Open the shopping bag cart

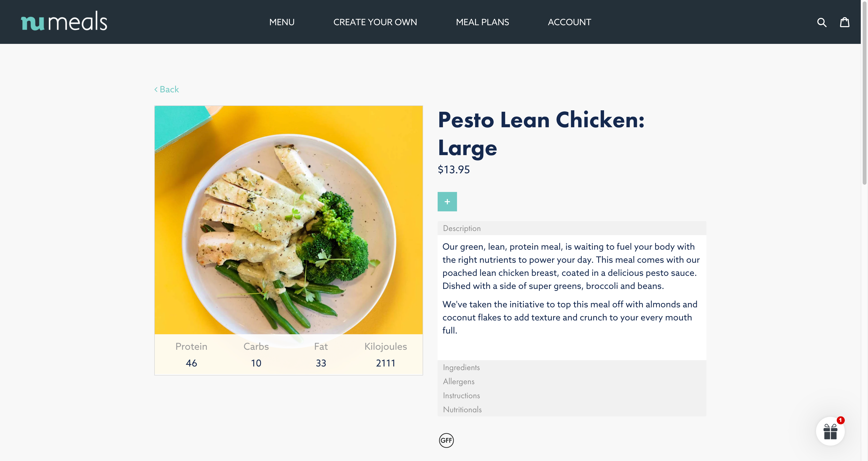[845, 22]
